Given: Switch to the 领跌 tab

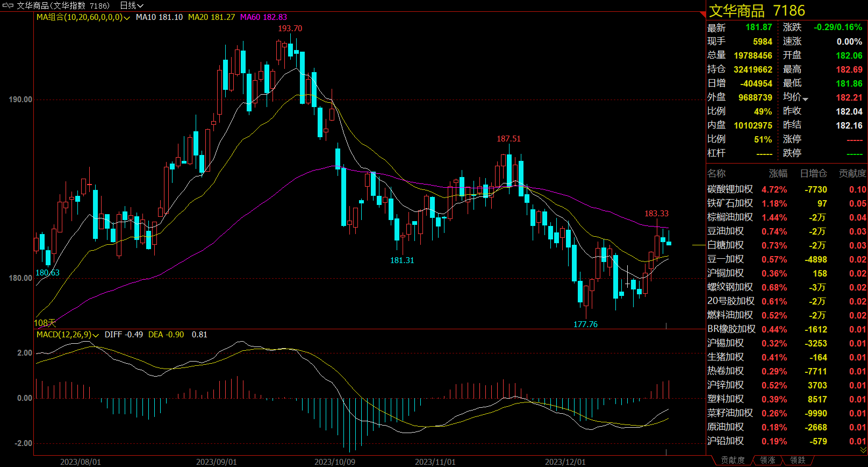Looking at the screenshot, I should (798, 461).
